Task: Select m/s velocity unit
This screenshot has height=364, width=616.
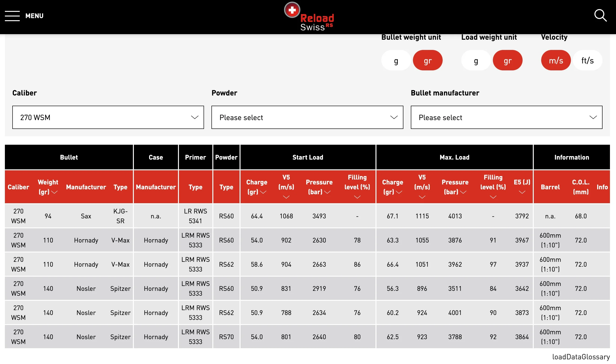Action: pyautogui.click(x=556, y=60)
